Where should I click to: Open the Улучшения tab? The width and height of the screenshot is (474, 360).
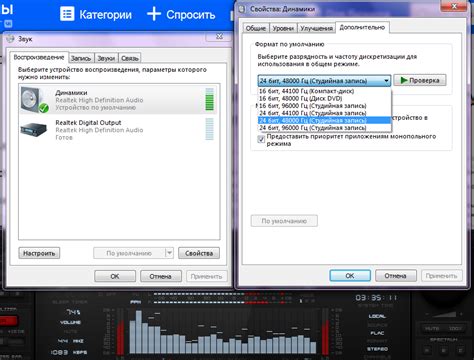point(316,28)
